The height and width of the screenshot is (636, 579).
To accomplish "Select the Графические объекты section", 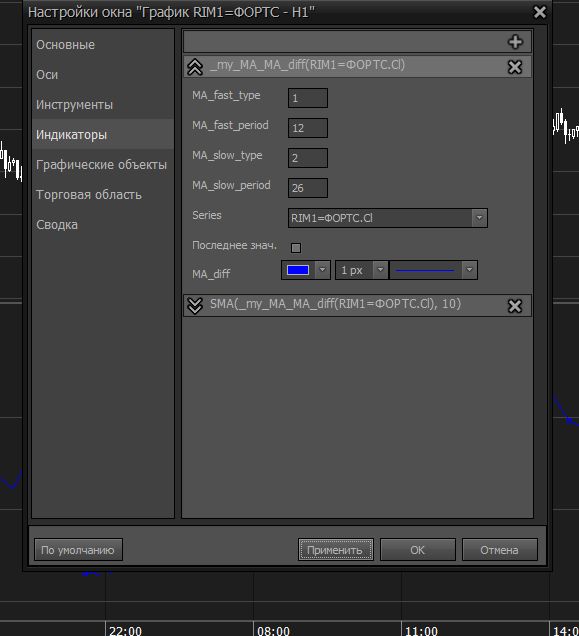I will point(103,165).
